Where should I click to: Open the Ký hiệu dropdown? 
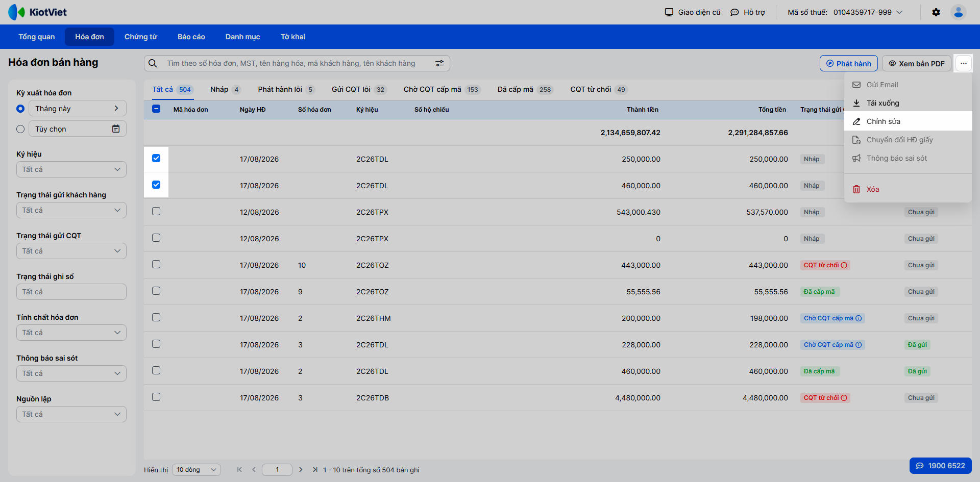71,169
